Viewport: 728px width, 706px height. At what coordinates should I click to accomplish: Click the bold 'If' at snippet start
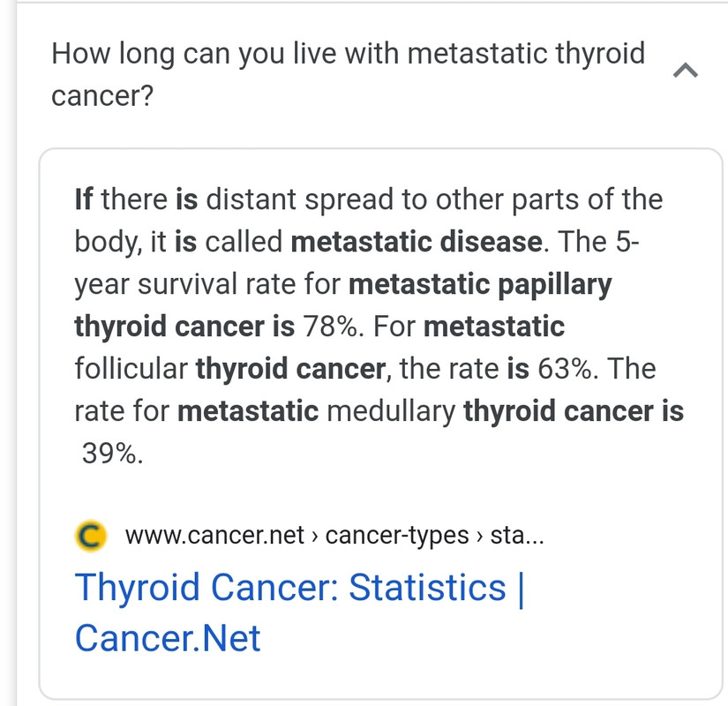[x=84, y=199]
